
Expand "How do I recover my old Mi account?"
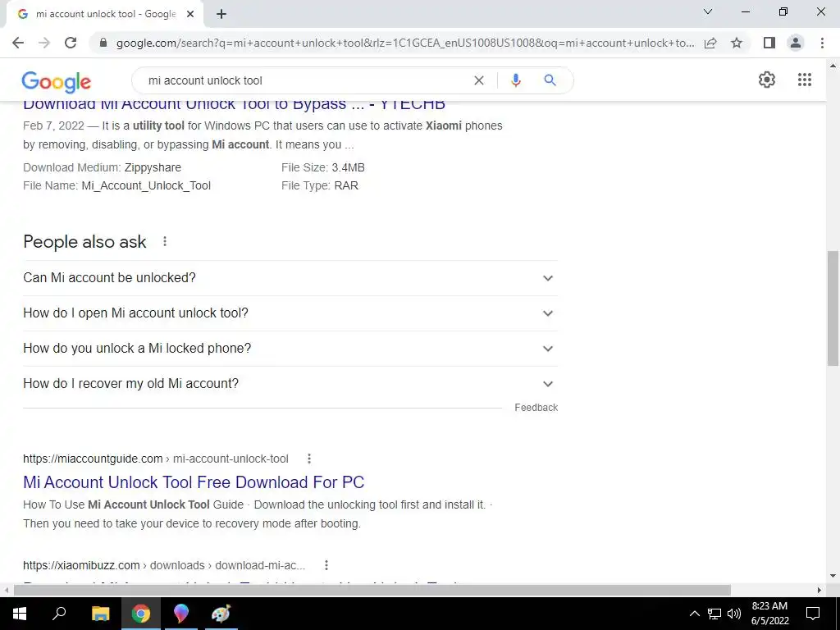[x=290, y=384]
